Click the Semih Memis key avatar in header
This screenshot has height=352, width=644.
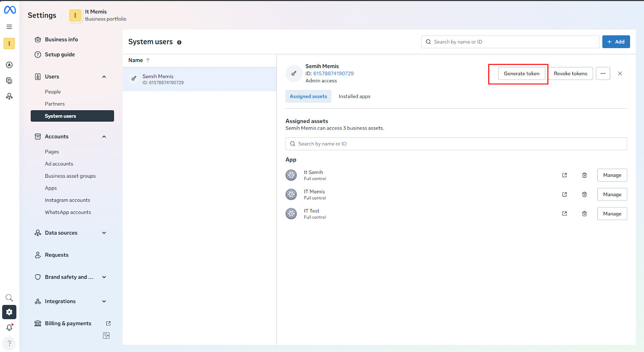[294, 73]
